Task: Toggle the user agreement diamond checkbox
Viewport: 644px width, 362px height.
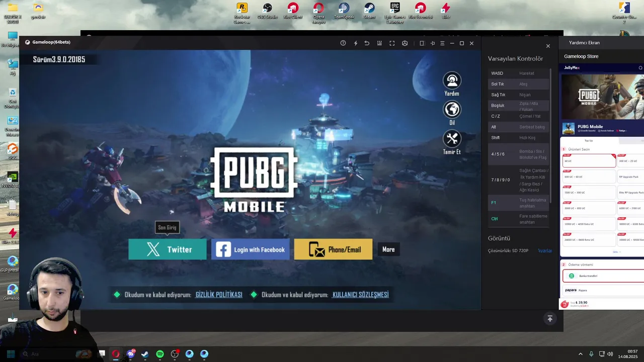Action: [x=254, y=295]
